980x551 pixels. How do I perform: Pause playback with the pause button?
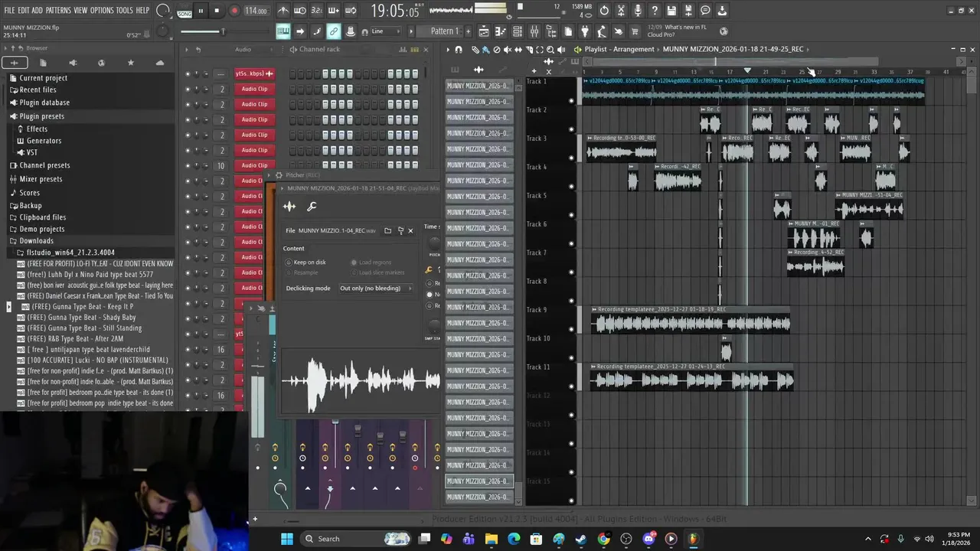(x=201, y=11)
